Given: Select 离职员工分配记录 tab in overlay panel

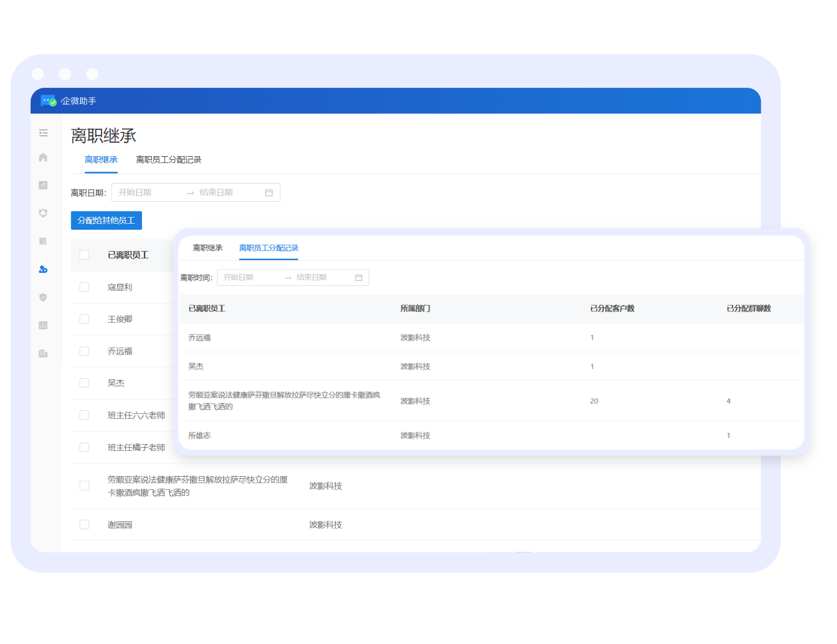Looking at the screenshot, I should [x=268, y=248].
